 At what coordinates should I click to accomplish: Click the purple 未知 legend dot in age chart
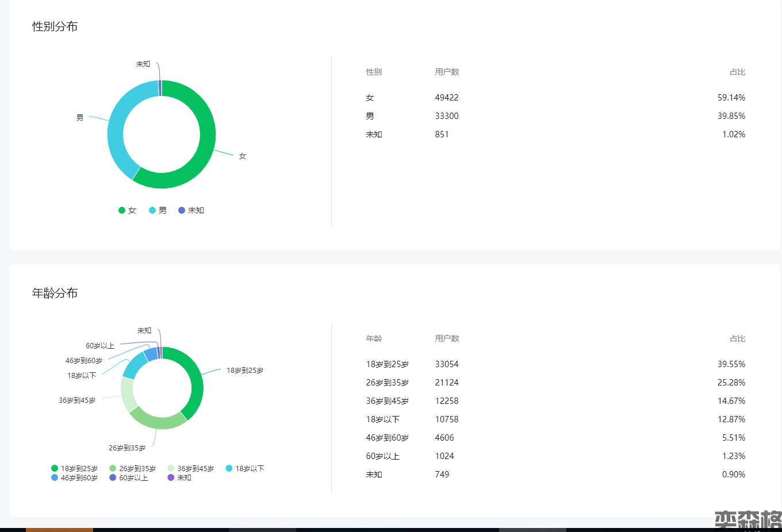coord(171,477)
